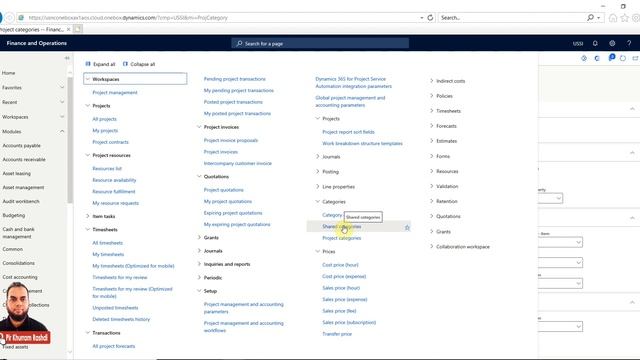
Task: Open Audit workbench module
Action: pyautogui.click(x=21, y=201)
